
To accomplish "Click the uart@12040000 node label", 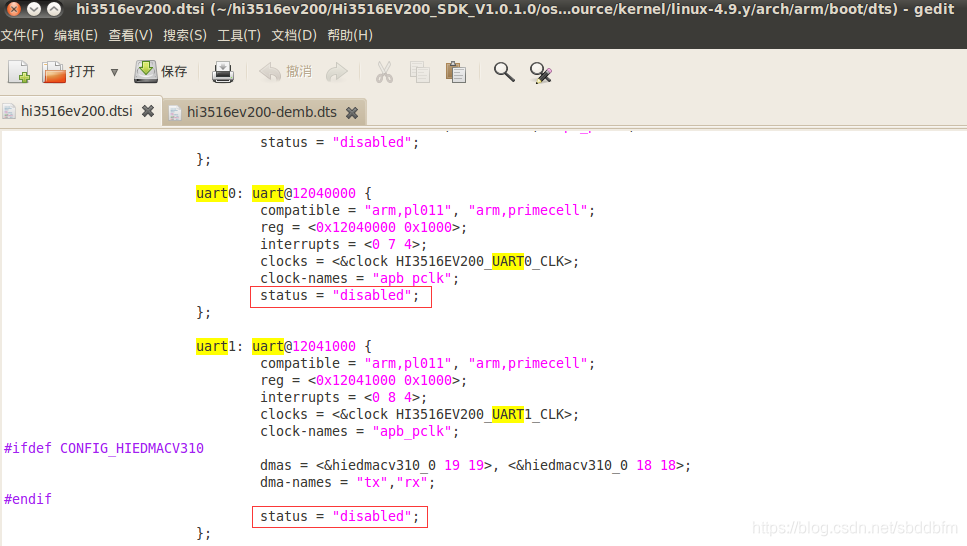I will coord(303,193).
